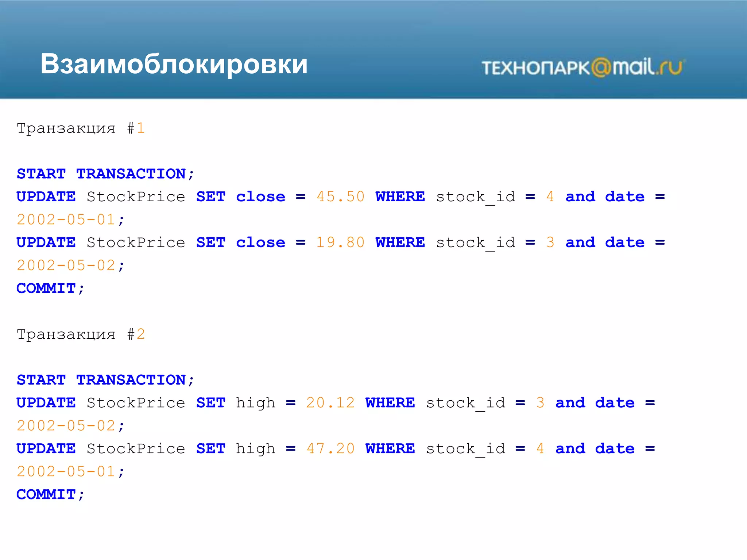This screenshot has height=560, width=747.
Task: Click date 2002-05-01 in Транзакция #2
Action: click(66, 472)
